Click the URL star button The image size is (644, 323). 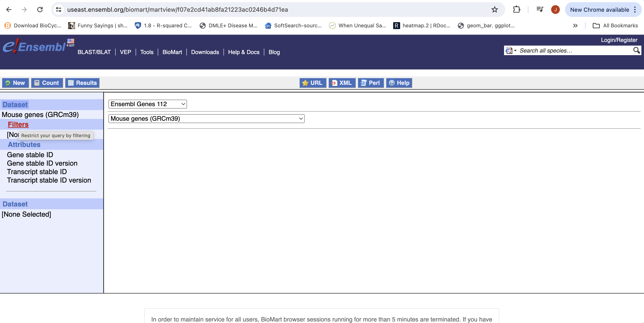click(x=312, y=83)
